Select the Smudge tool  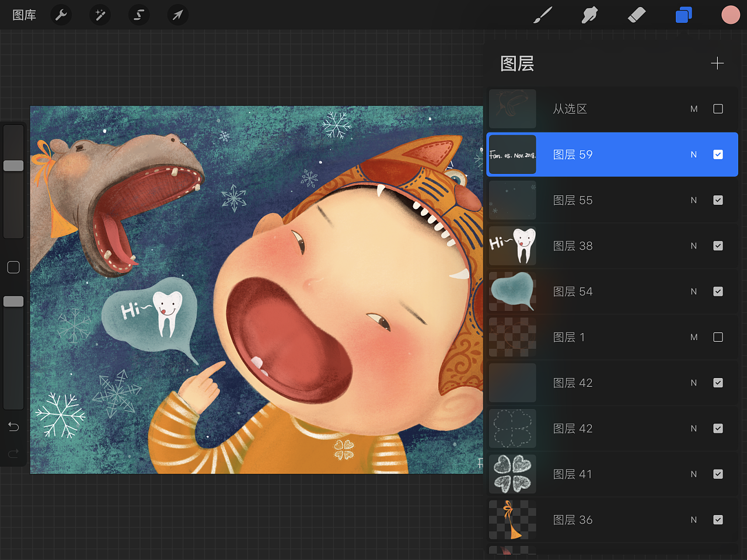point(589,15)
